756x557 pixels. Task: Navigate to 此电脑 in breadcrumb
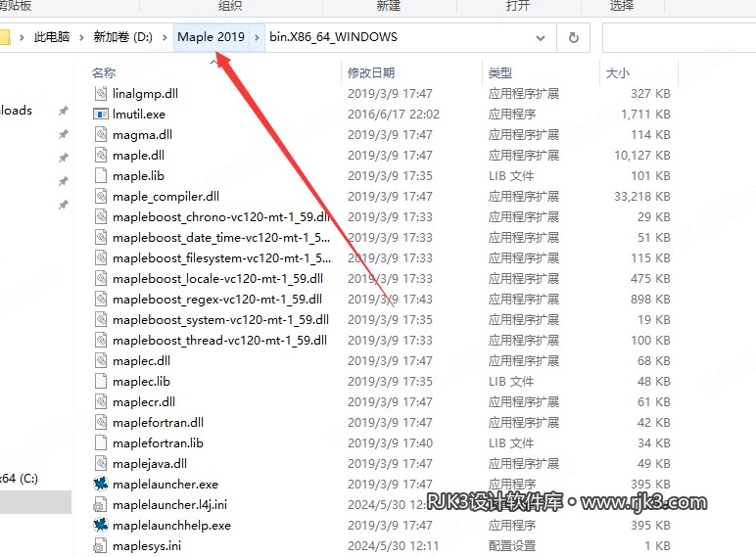coord(52,37)
